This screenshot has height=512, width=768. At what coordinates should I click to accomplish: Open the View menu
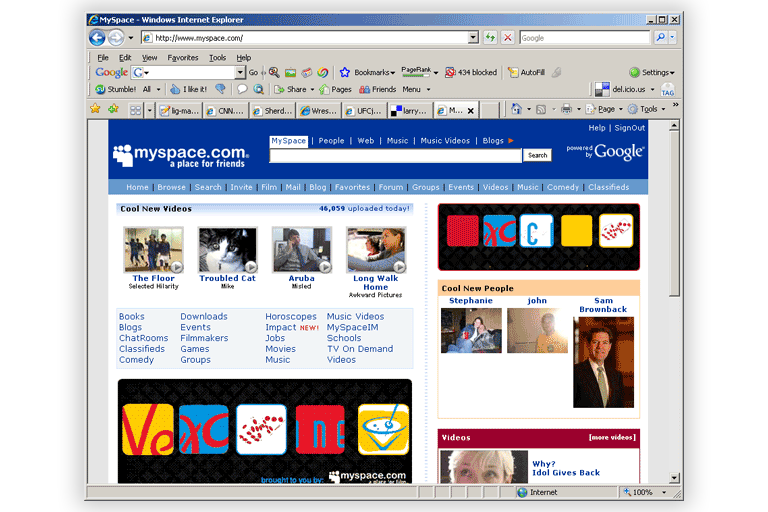pos(149,58)
